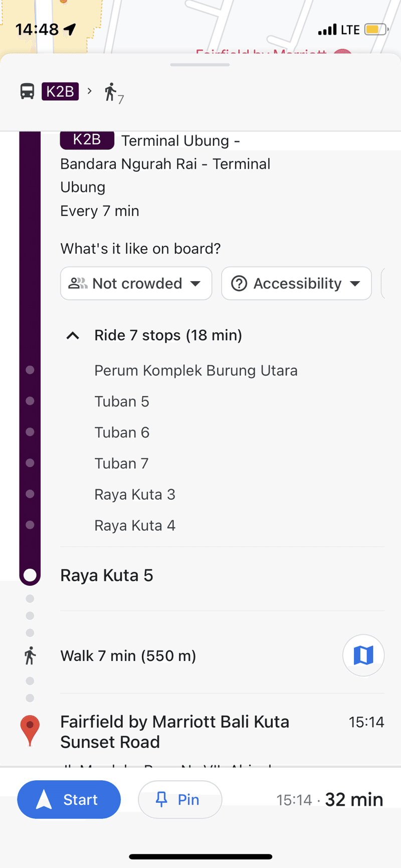Screen dimensions: 401x868
Task: Tap the question mark icon on Accessibility chip
Action: [x=239, y=283]
